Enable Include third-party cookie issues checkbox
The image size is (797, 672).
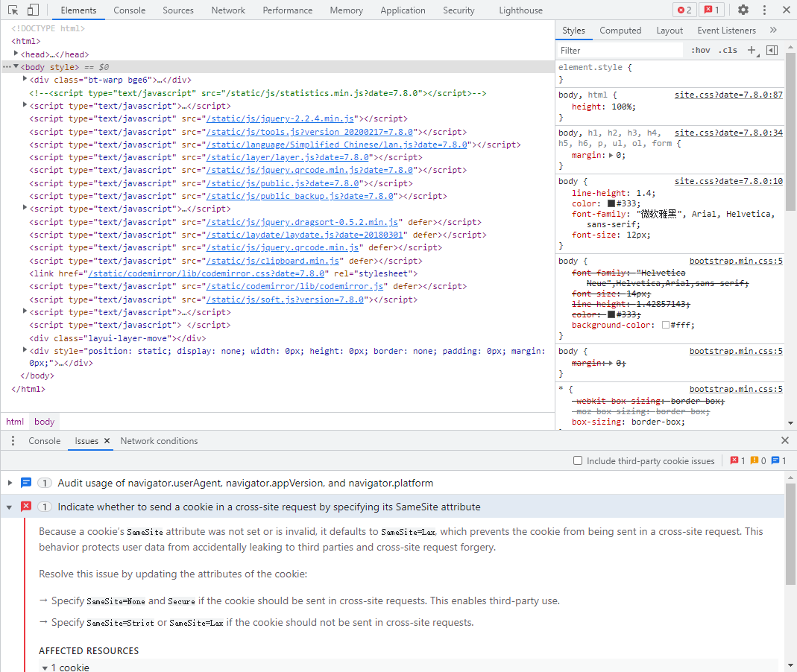pos(577,460)
